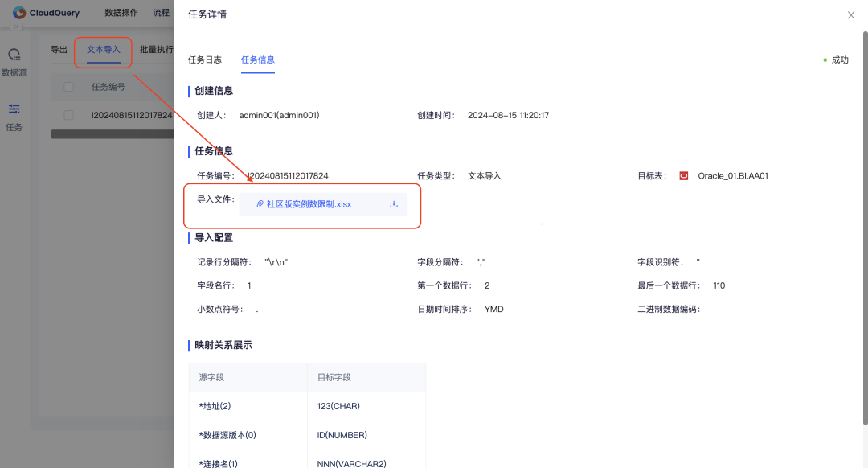Collapse the left sidebar with the double-chevron

(x=16, y=27)
